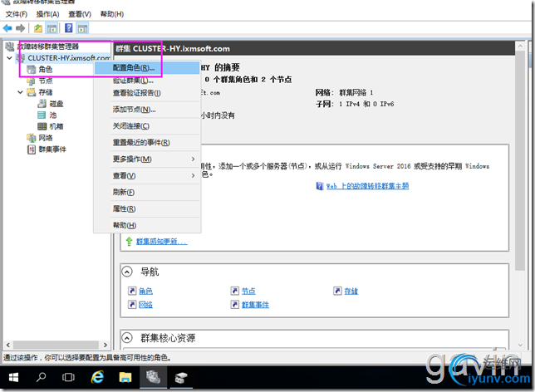Collapse the 群集核心资源 section
Image resolution: width=535 pixels, height=392 pixels.
point(127,338)
